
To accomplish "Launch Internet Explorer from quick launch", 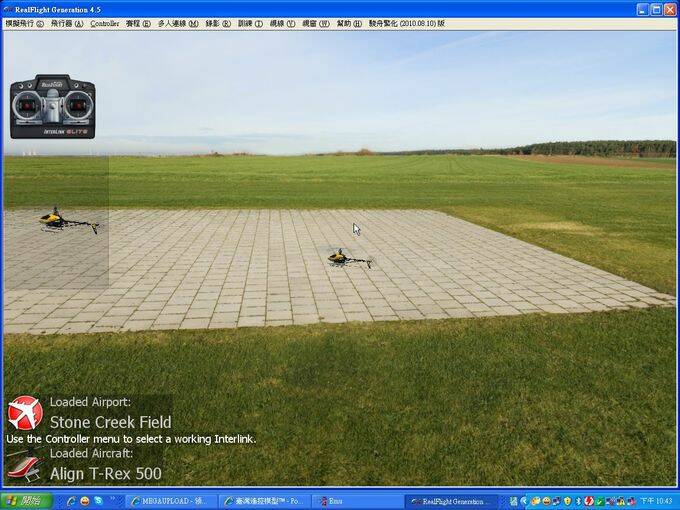I will (x=71, y=501).
